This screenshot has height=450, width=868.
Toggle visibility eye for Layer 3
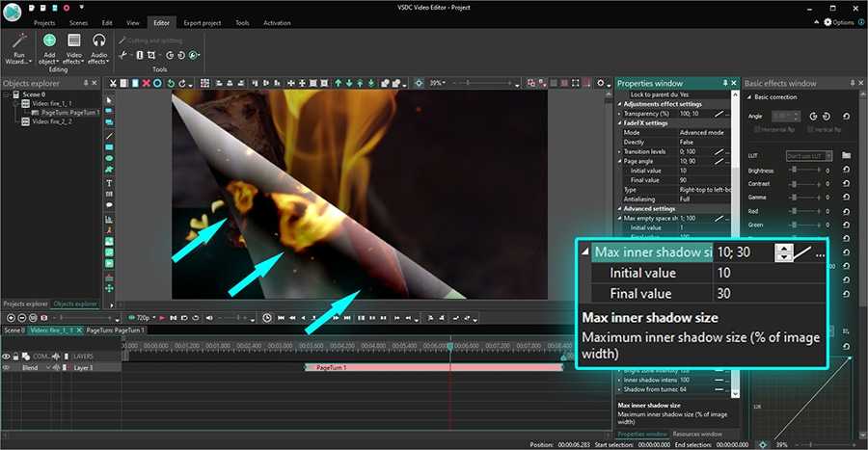click(x=6, y=367)
